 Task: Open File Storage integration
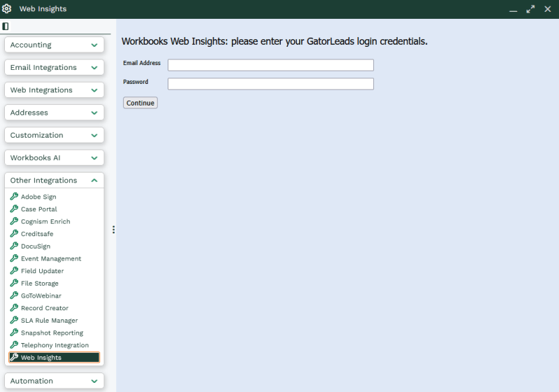pos(40,283)
